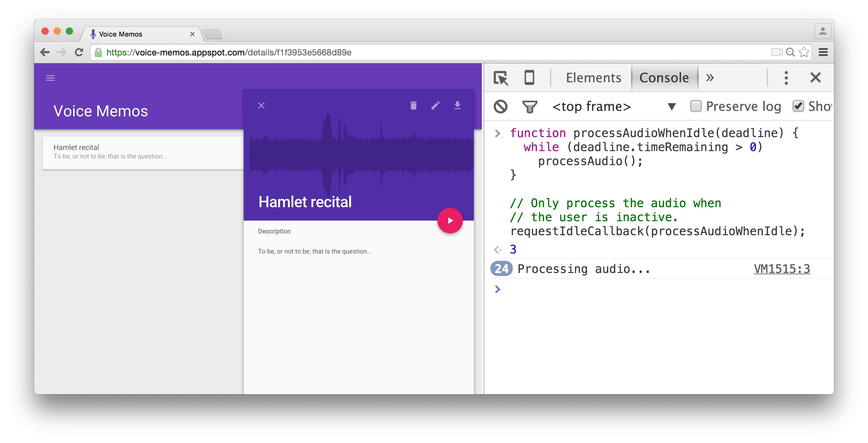The width and height of the screenshot is (868, 443).
Task: Close the Hamlet recital detail panel
Action: (261, 105)
